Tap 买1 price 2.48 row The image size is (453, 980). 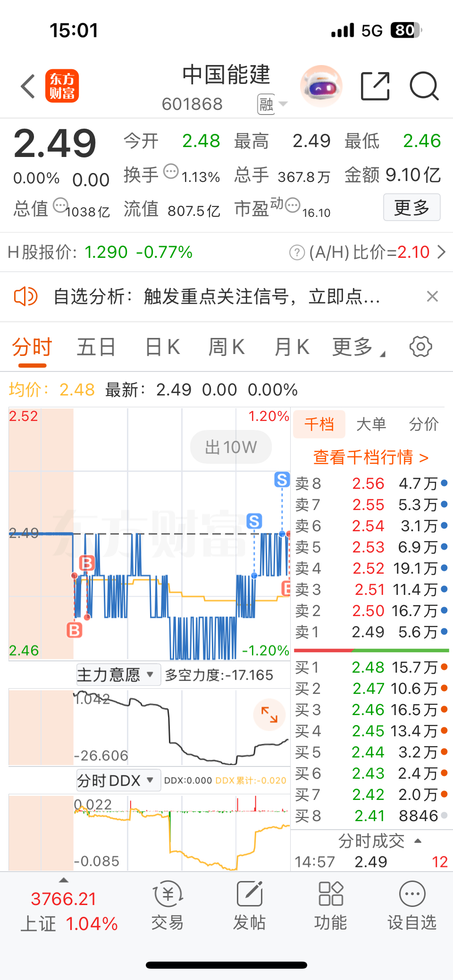(x=371, y=667)
